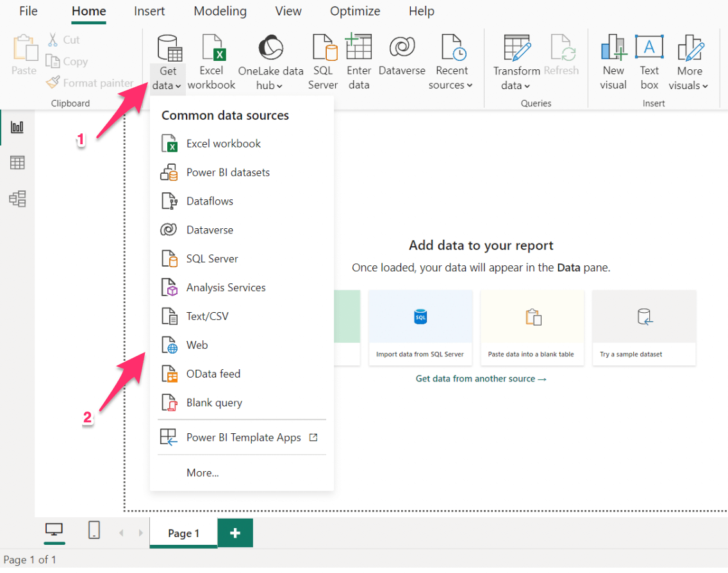Switch to Model view in sidebar

tap(17, 199)
